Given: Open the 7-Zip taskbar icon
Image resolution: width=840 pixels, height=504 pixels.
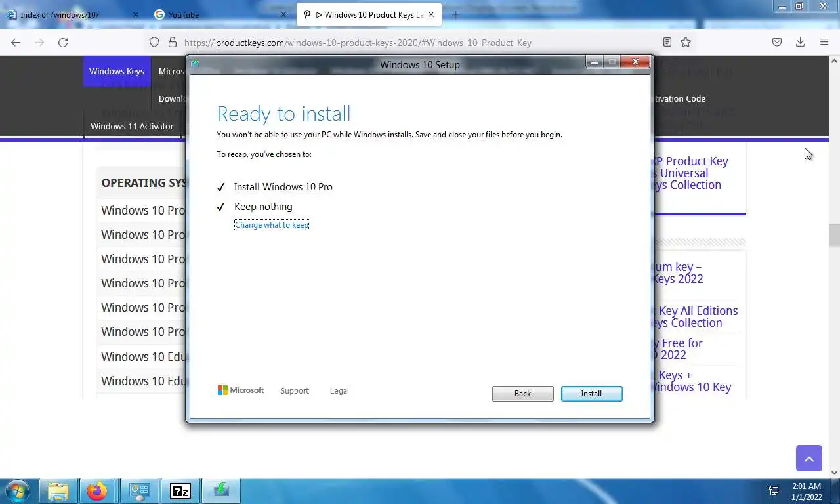Looking at the screenshot, I should [180, 491].
